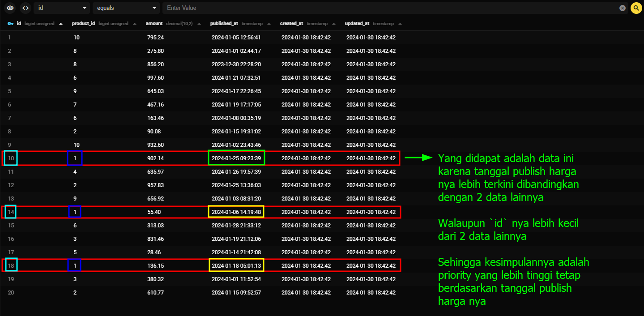The image size is (644, 316).
Task: Select the amount column header
Action: click(154, 24)
